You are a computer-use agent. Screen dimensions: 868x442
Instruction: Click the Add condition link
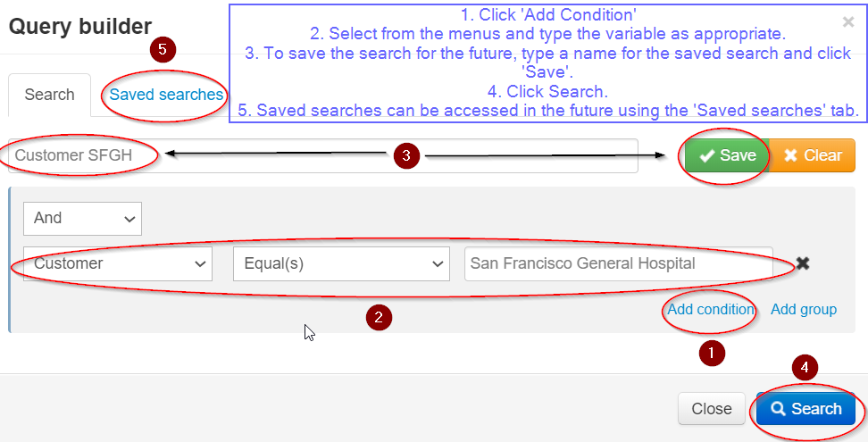coord(711,309)
